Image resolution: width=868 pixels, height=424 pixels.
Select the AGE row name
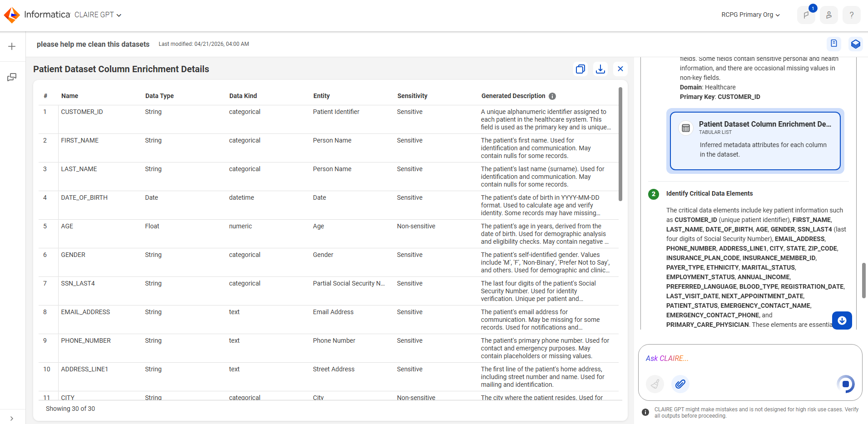67,226
